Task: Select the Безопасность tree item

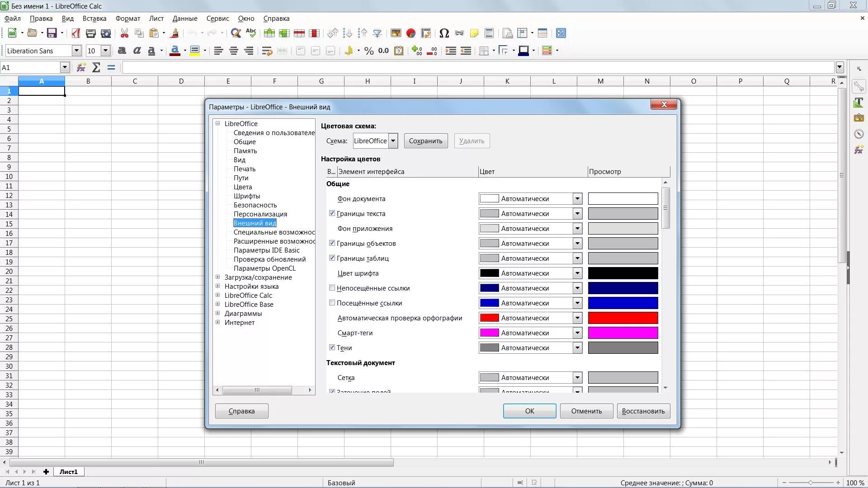Action: coord(255,205)
